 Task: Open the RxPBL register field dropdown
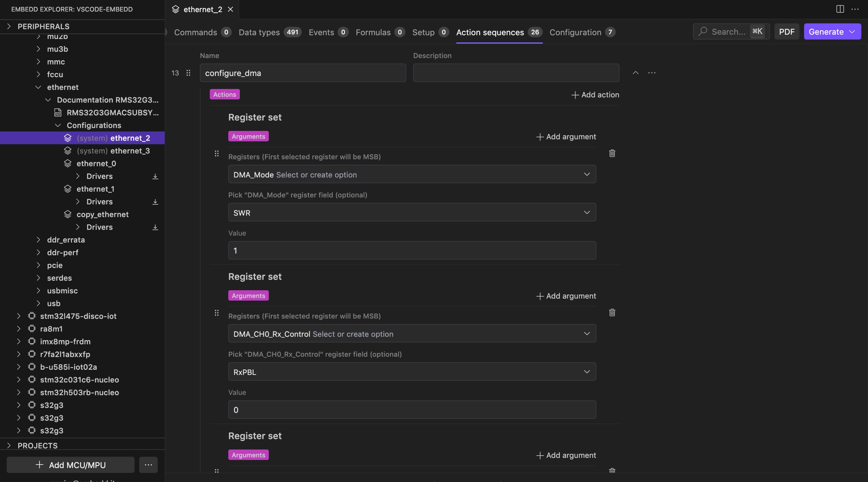coord(412,372)
